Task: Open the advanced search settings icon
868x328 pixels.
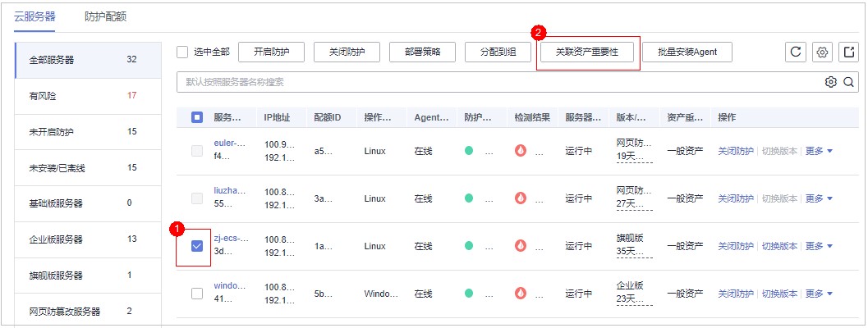Action: point(831,82)
